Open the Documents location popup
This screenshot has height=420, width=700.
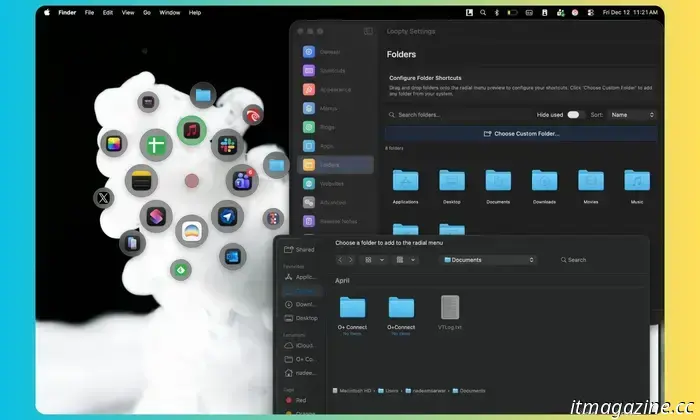(488, 260)
